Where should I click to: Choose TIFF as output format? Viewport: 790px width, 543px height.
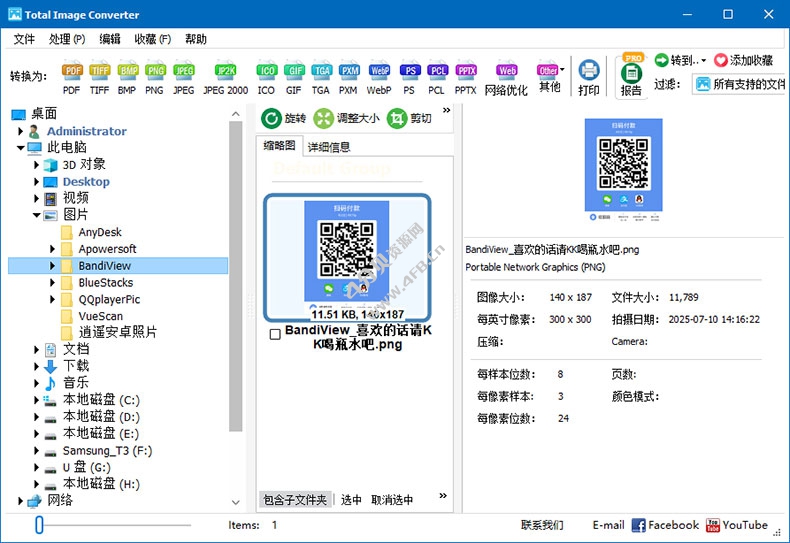tap(99, 77)
